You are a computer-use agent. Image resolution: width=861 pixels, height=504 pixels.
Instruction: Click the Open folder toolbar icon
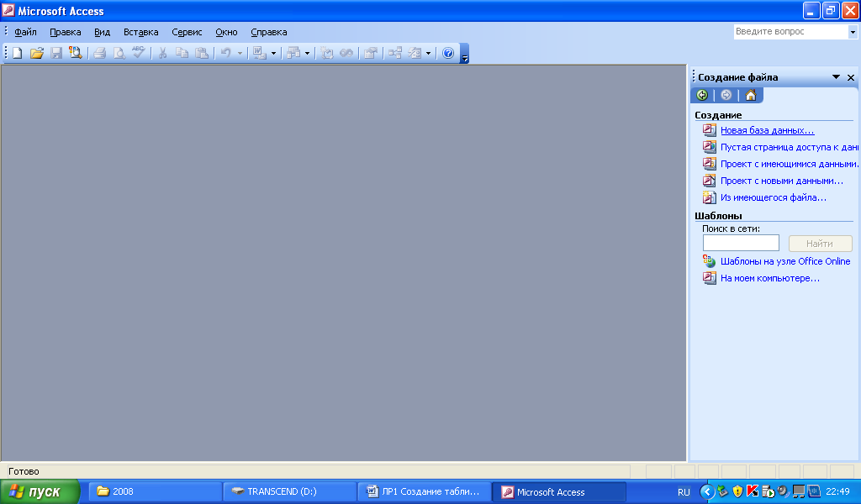(x=37, y=53)
